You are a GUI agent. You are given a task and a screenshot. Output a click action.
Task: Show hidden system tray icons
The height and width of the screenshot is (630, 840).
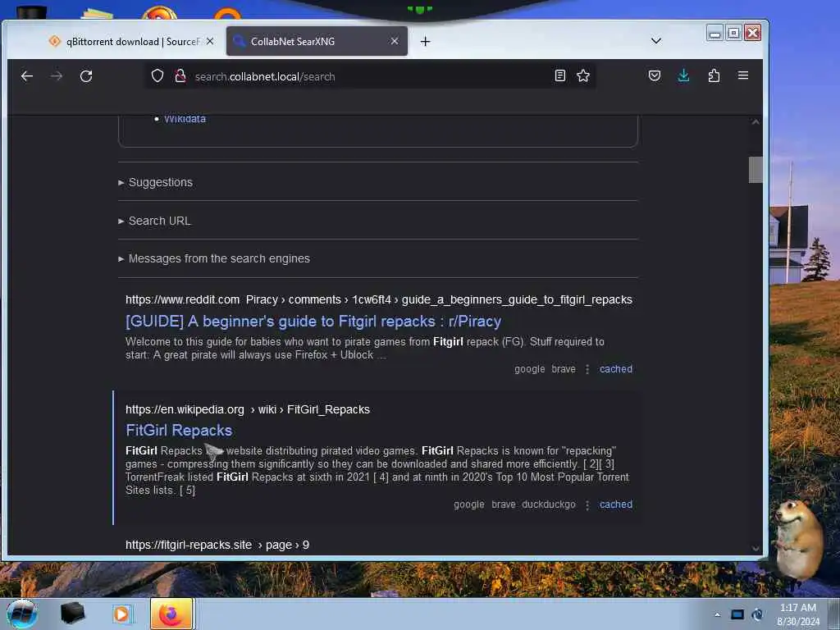(x=717, y=614)
